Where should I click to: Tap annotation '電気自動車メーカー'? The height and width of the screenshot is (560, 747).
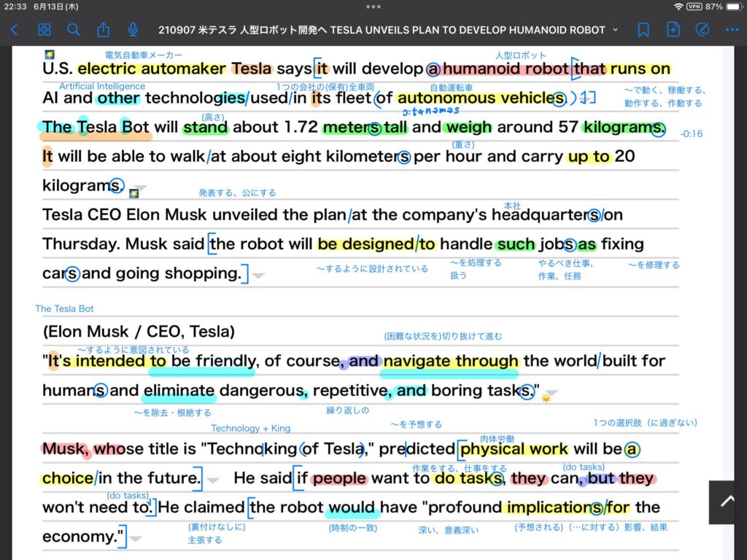point(144,55)
